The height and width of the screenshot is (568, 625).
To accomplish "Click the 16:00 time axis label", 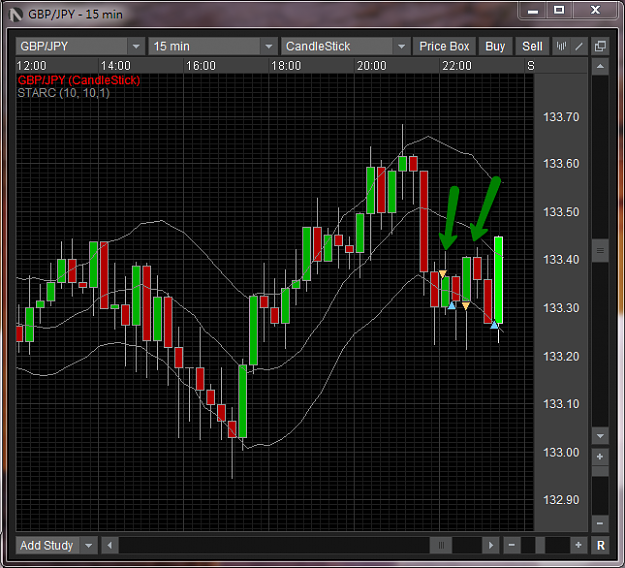I will (201, 66).
